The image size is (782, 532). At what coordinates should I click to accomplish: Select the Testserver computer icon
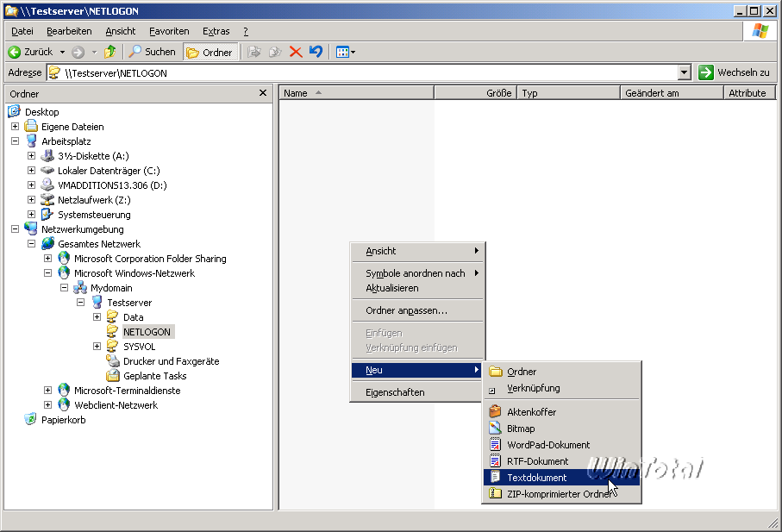[97, 302]
